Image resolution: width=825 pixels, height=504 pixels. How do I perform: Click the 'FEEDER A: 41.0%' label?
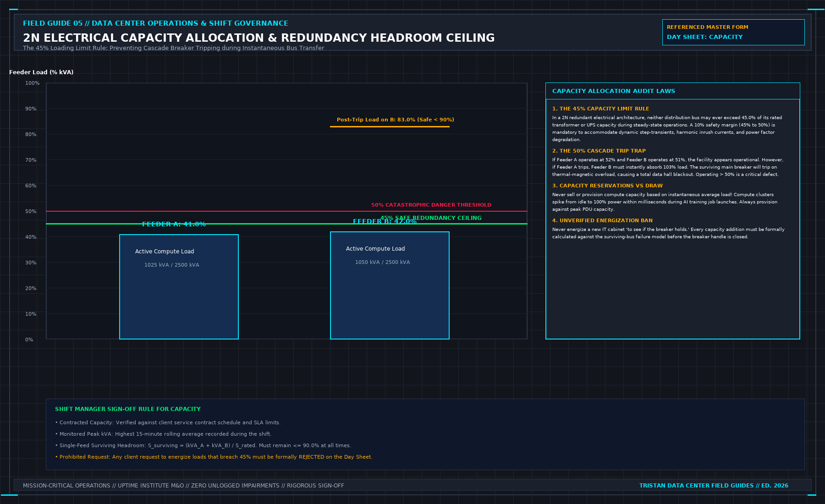(174, 224)
